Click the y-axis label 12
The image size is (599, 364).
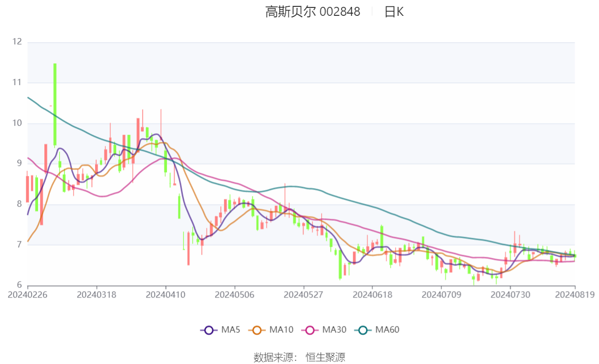click(17, 42)
